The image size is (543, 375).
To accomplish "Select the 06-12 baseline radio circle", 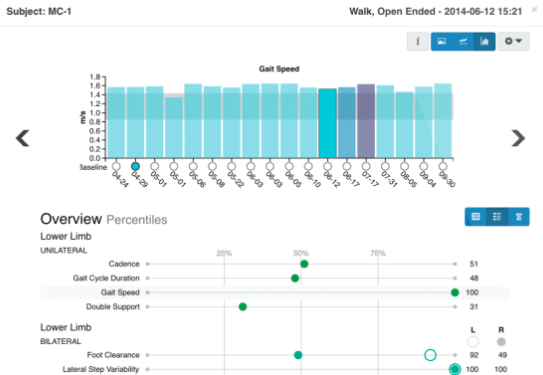I will click(328, 166).
